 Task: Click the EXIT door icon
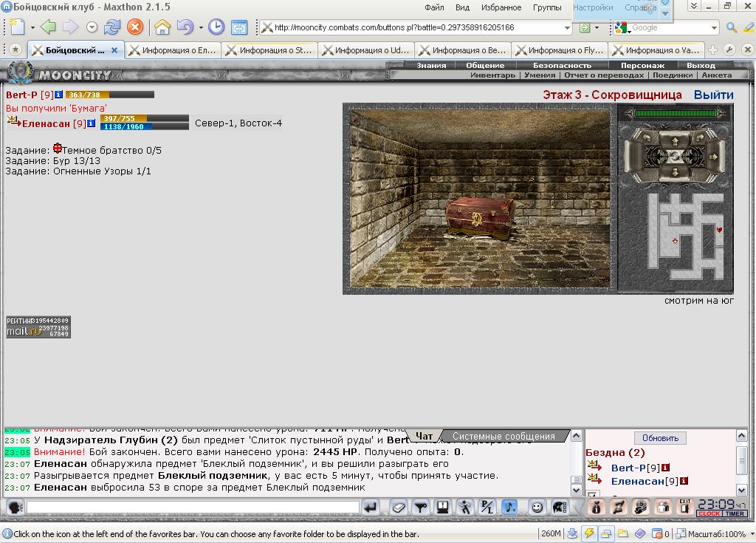point(685,507)
